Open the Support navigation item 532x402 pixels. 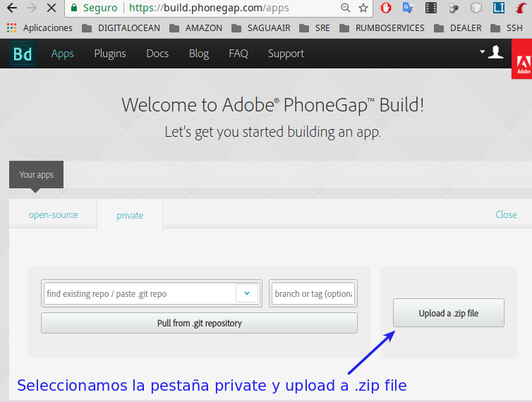(x=286, y=54)
